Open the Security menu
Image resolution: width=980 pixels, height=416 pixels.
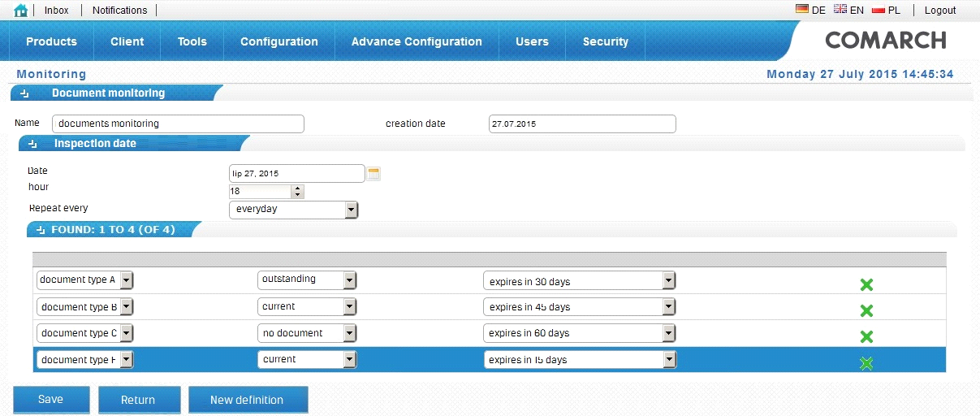coord(605,41)
